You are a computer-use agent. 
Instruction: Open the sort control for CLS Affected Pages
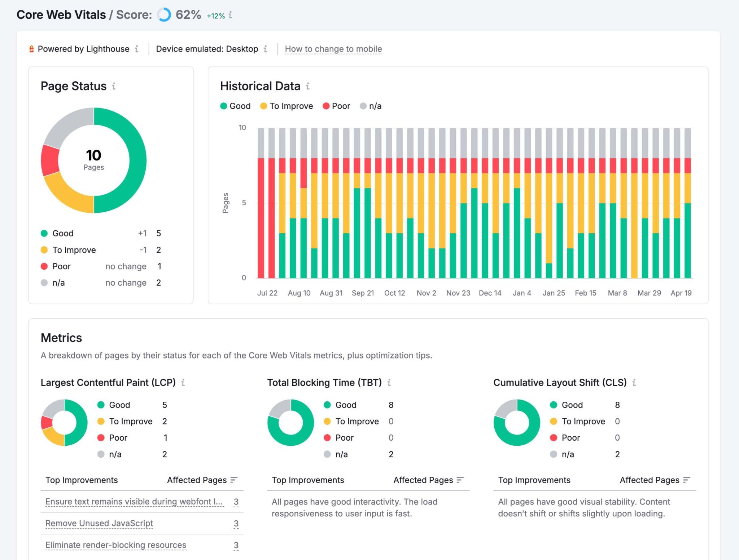pos(686,480)
